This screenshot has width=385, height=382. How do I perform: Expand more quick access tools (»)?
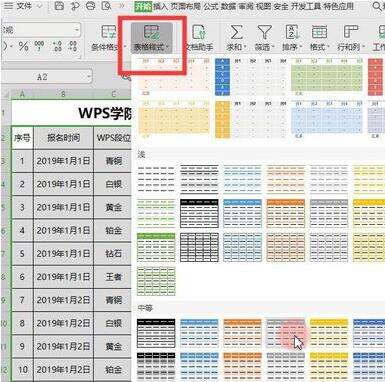[122, 6]
